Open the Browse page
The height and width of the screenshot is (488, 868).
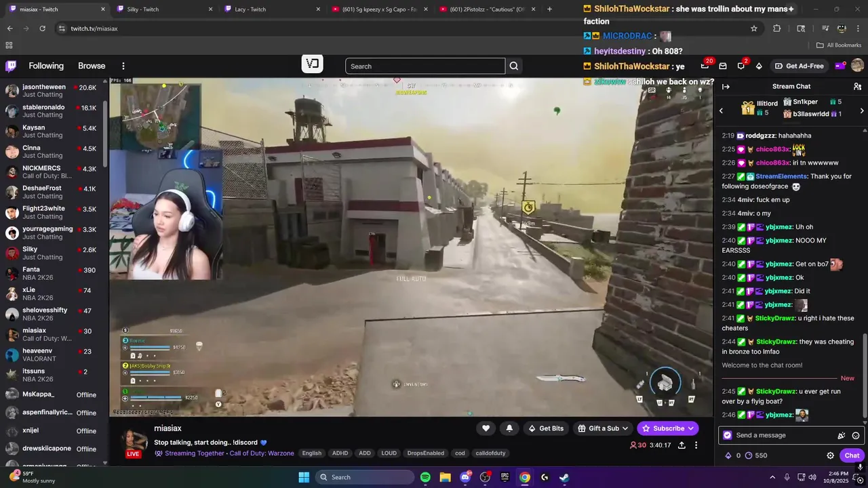click(92, 66)
